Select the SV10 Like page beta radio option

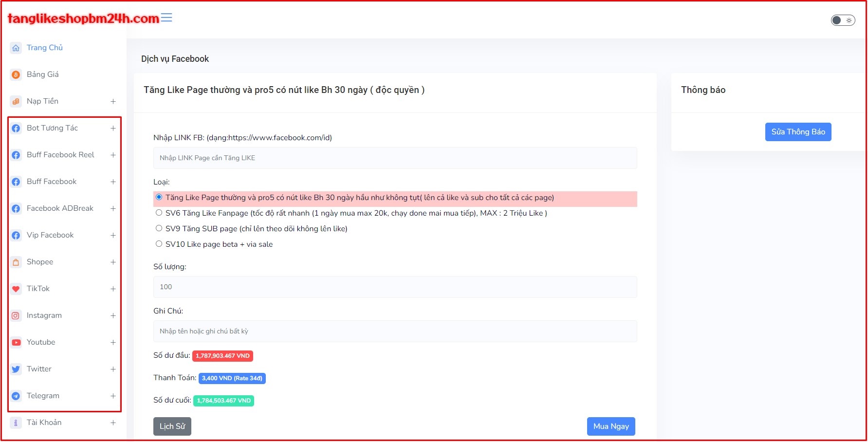[159, 244]
